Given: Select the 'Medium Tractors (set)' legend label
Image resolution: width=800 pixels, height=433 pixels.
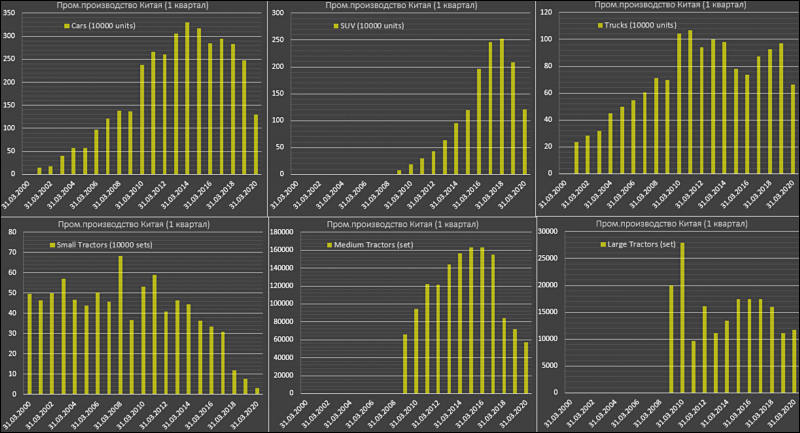Looking at the screenshot, I should pyautogui.click(x=374, y=245).
